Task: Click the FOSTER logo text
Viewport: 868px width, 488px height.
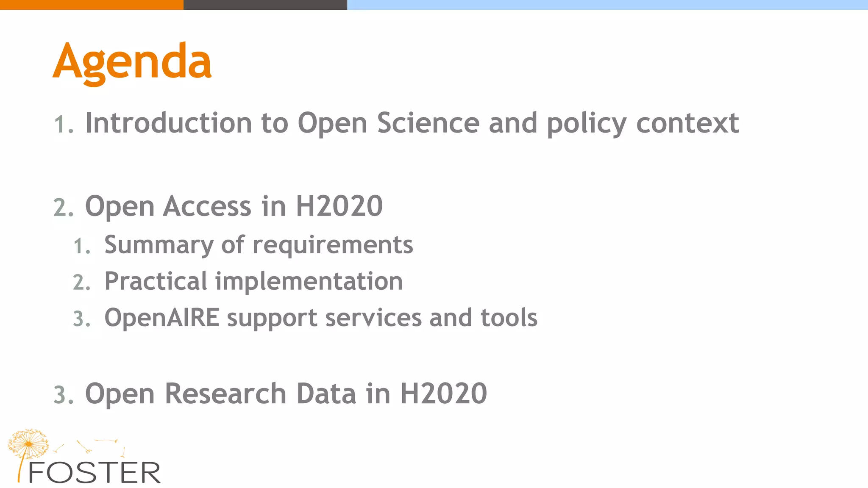Action: (94, 473)
